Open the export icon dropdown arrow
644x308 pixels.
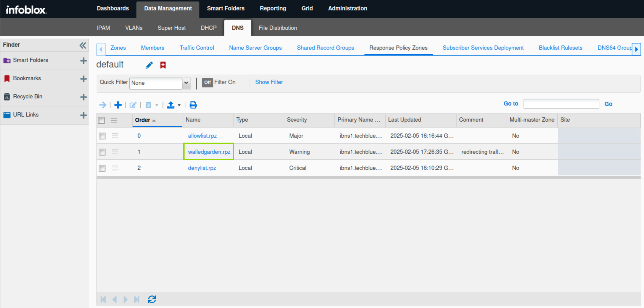[179, 105]
